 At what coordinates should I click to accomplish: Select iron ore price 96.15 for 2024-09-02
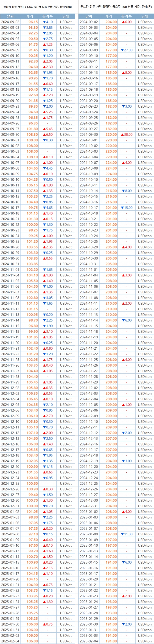point(33,22)
